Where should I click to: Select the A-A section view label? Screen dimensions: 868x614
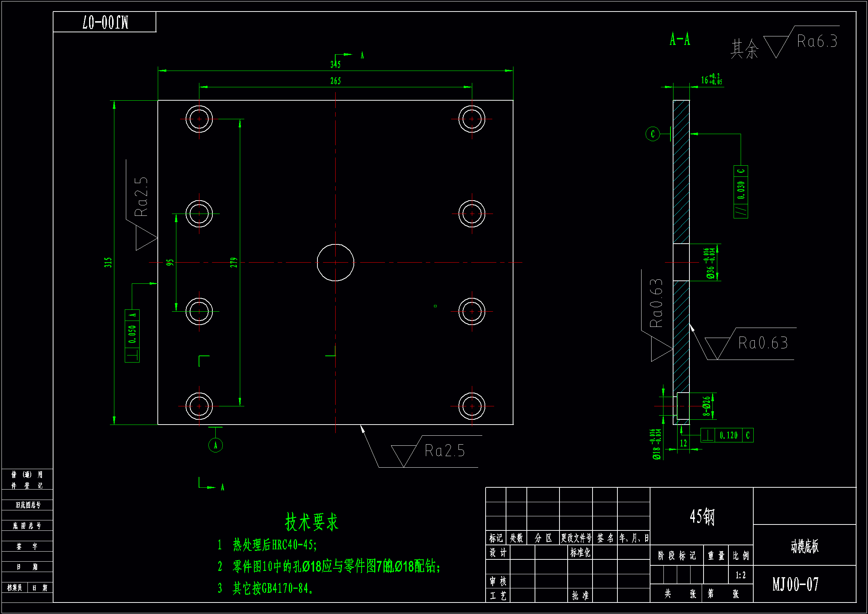tap(680, 39)
